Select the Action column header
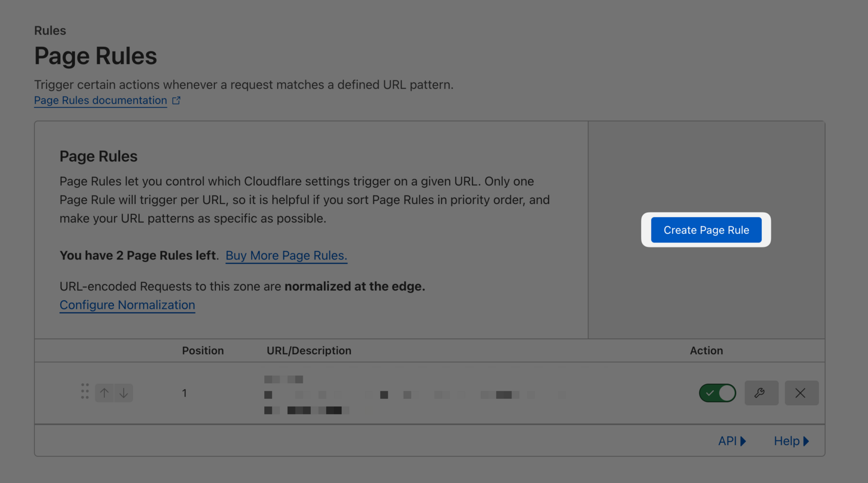The image size is (868, 483). point(706,351)
